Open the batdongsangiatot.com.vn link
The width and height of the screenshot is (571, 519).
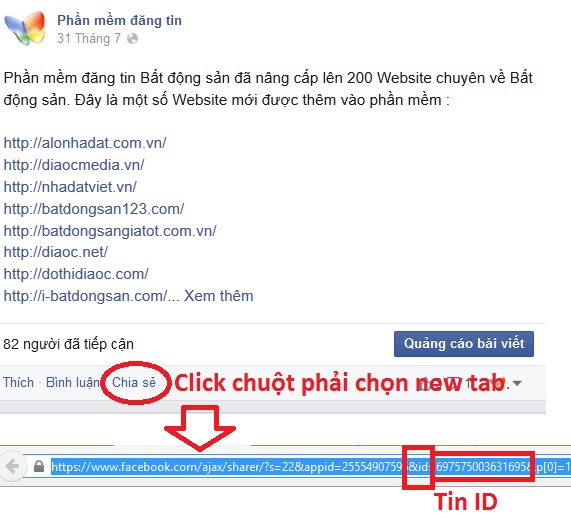point(110,231)
